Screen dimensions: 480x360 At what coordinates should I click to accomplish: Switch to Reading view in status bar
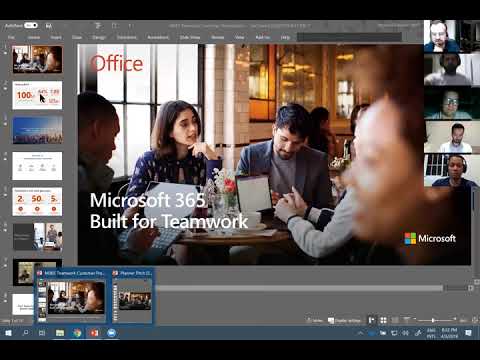pos(395,320)
